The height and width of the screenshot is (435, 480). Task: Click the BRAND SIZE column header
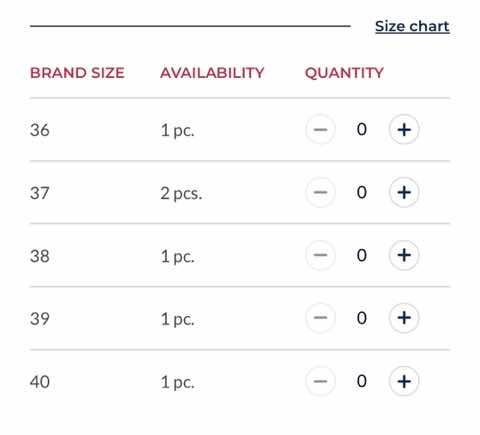click(x=77, y=73)
